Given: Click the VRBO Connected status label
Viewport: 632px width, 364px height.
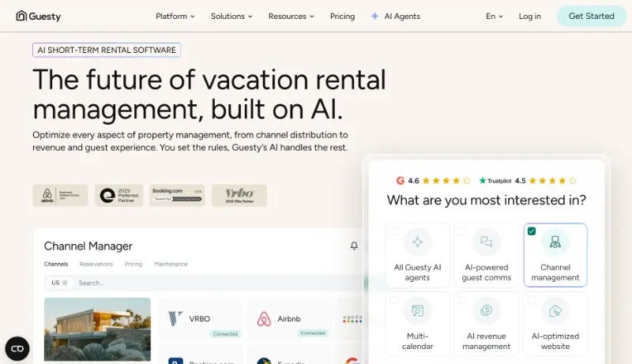Looking at the screenshot, I should (x=225, y=334).
